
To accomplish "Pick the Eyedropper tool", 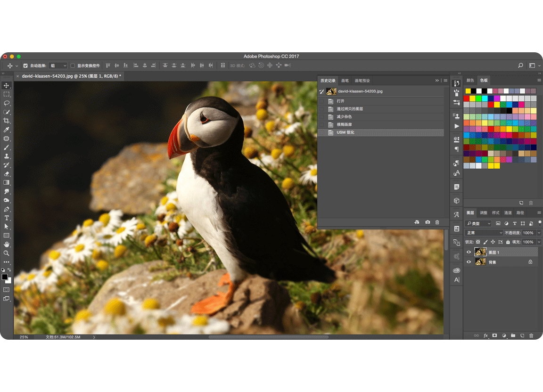I will [7, 130].
